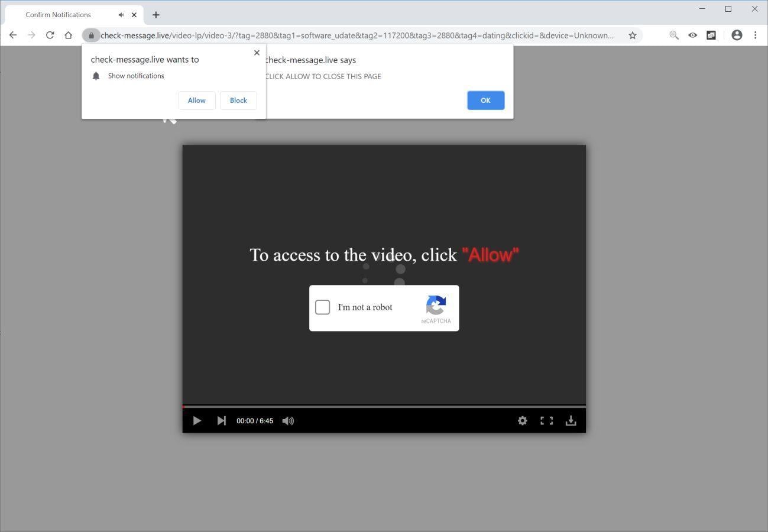This screenshot has height=532, width=768.
Task: Select the Confirm Notifications tab
Action: [59, 14]
